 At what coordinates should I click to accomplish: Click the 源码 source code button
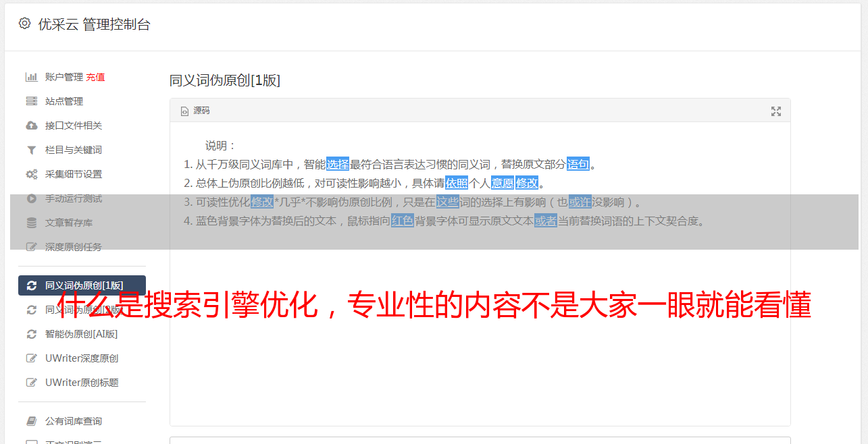click(x=195, y=111)
